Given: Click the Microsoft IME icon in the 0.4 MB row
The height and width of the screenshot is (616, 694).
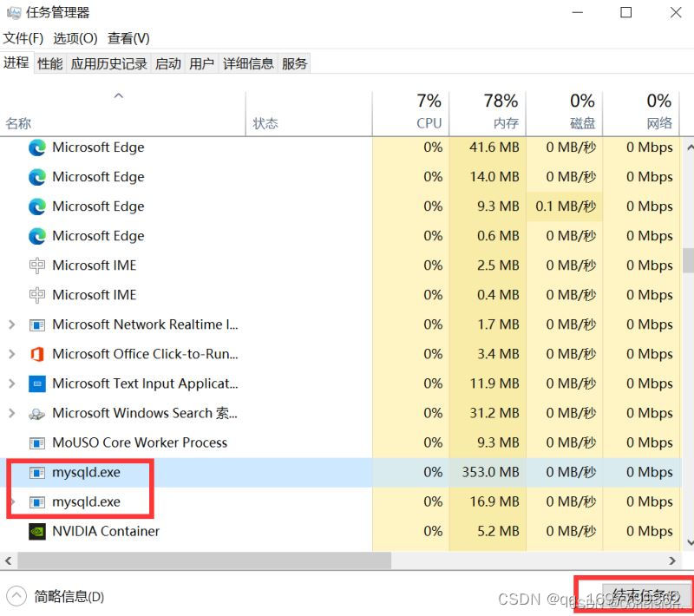Looking at the screenshot, I should [x=37, y=295].
